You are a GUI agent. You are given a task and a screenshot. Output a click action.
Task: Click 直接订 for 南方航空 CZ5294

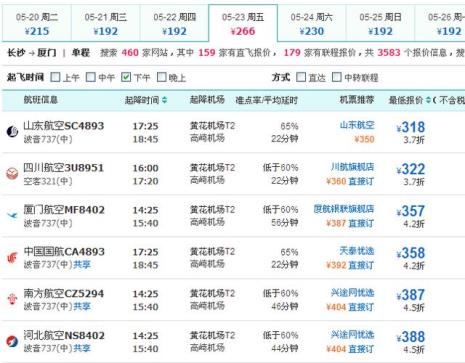361,307
